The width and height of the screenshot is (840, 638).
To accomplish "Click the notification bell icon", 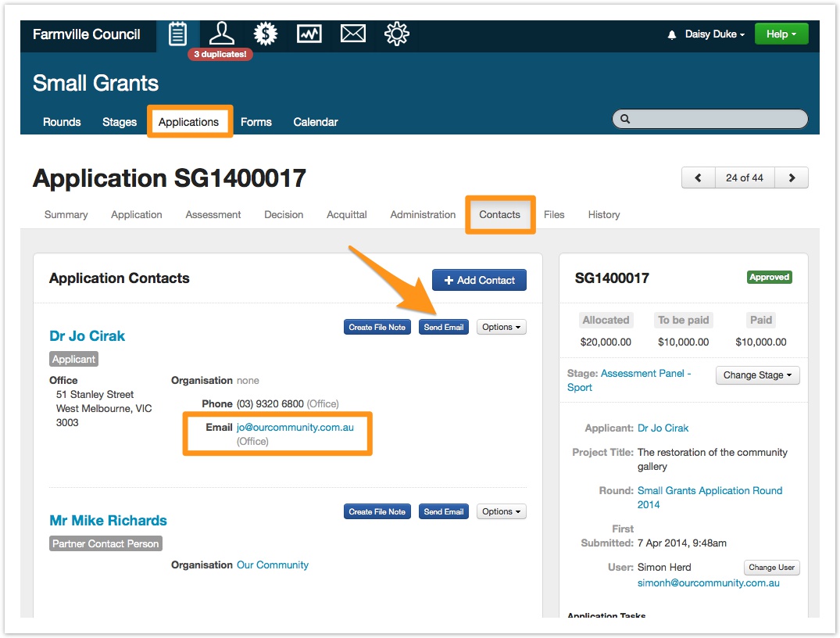I will (x=671, y=35).
